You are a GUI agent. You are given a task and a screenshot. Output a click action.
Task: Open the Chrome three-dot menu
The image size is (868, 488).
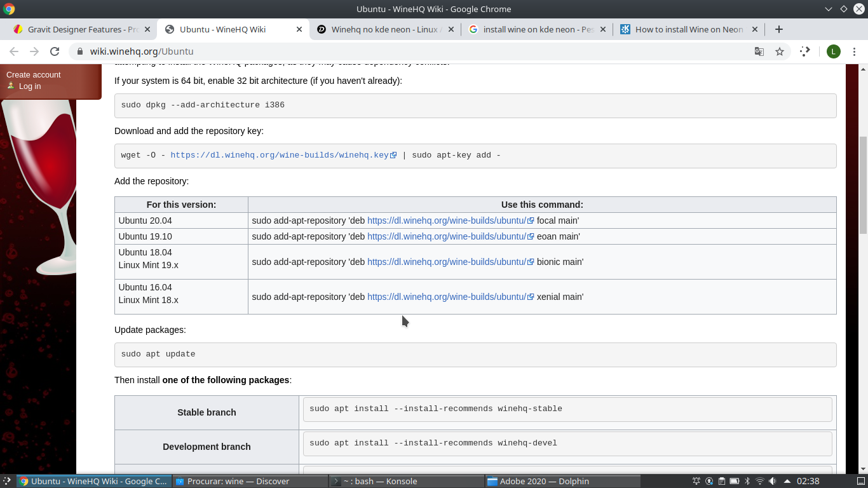854,51
